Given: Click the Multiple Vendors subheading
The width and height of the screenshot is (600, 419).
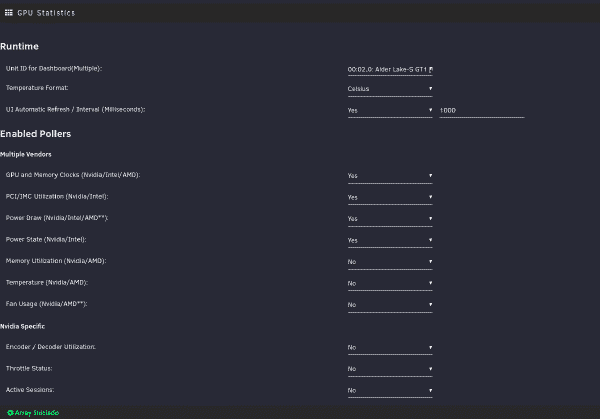Looking at the screenshot, I should pyautogui.click(x=26, y=155).
